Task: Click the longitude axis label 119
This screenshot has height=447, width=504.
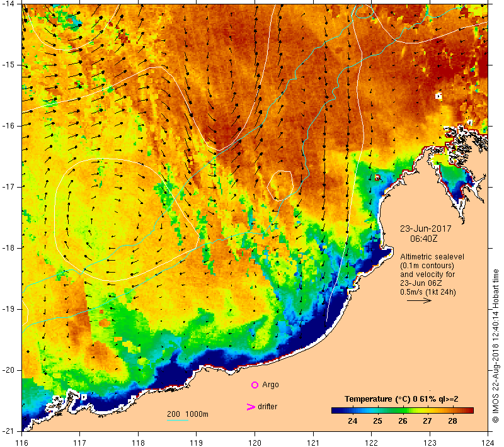Action: coord(197,443)
